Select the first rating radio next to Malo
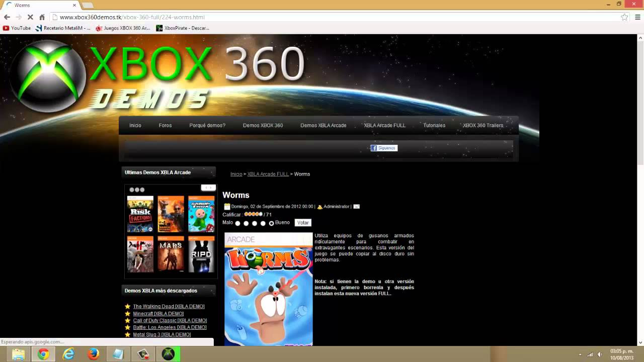The width and height of the screenshot is (644, 362). click(x=238, y=223)
